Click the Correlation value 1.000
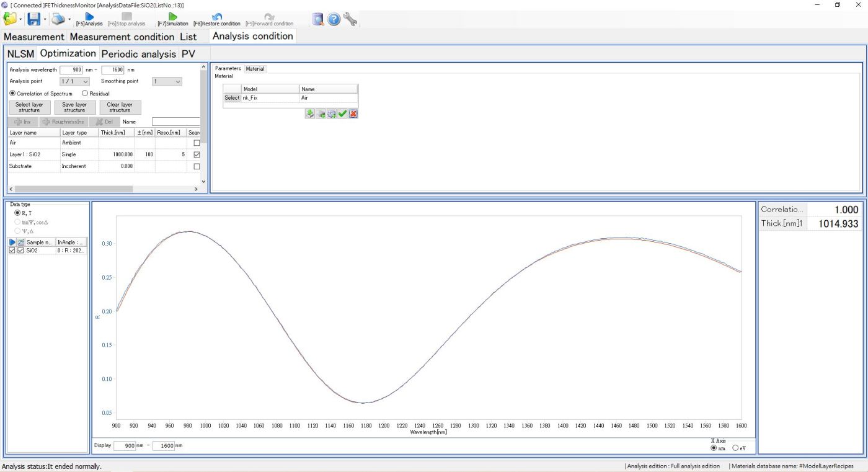The image size is (868, 472). [x=834, y=210]
